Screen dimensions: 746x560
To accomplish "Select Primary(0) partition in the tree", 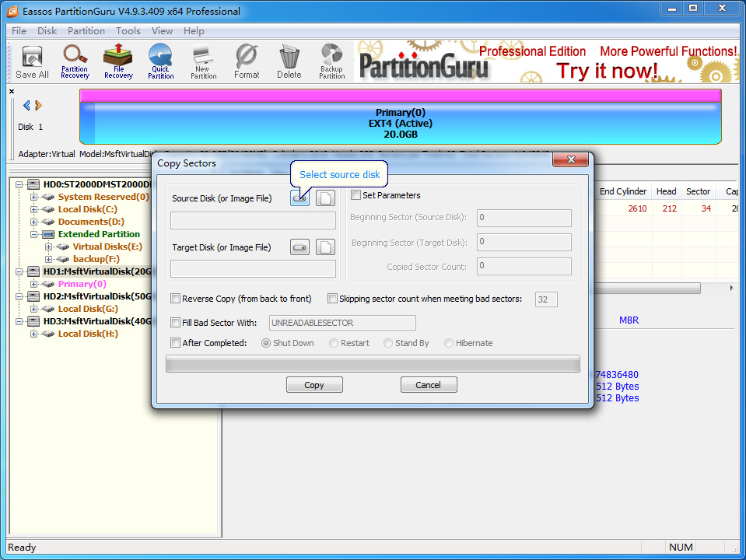I will point(82,284).
